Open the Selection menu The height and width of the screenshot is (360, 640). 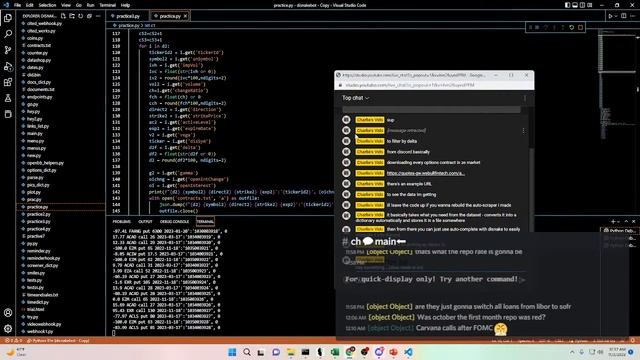coord(47,5)
